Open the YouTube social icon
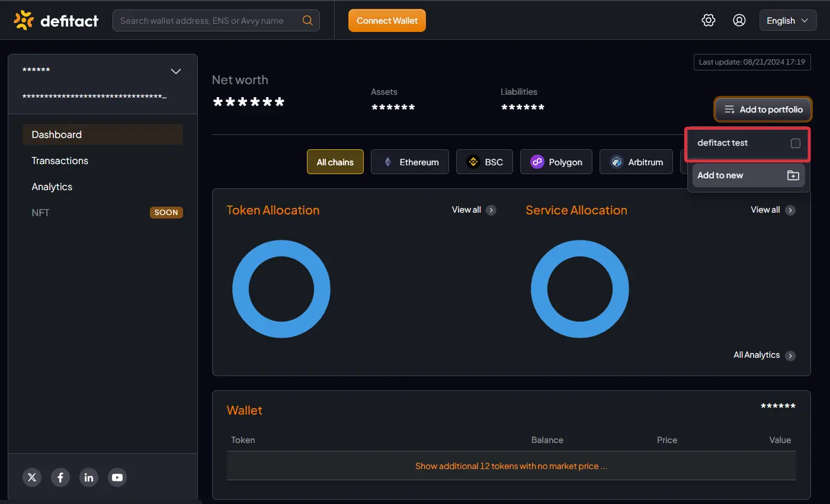830x504 pixels. (117, 477)
